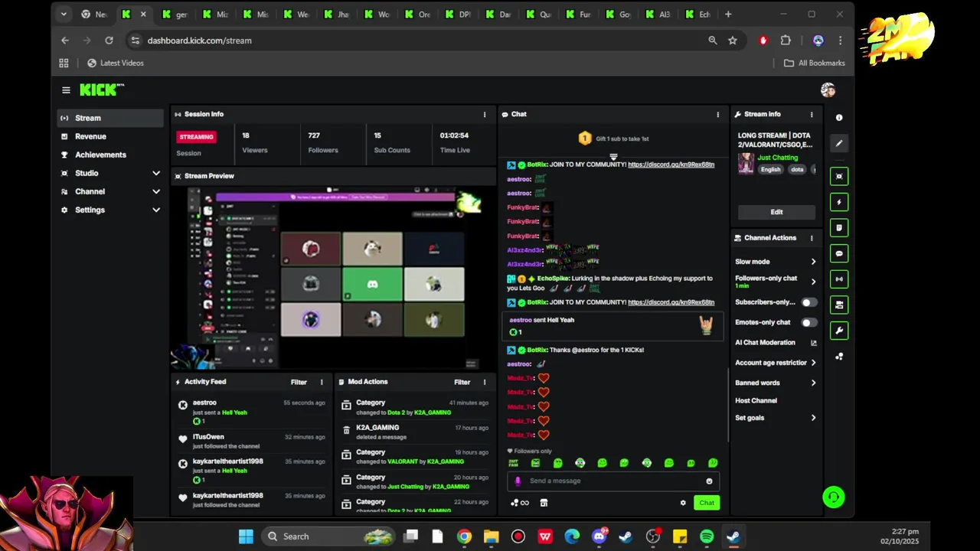The height and width of the screenshot is (551, 980).
Task: Click the All Bookmarks button
Action: [815, 63]
